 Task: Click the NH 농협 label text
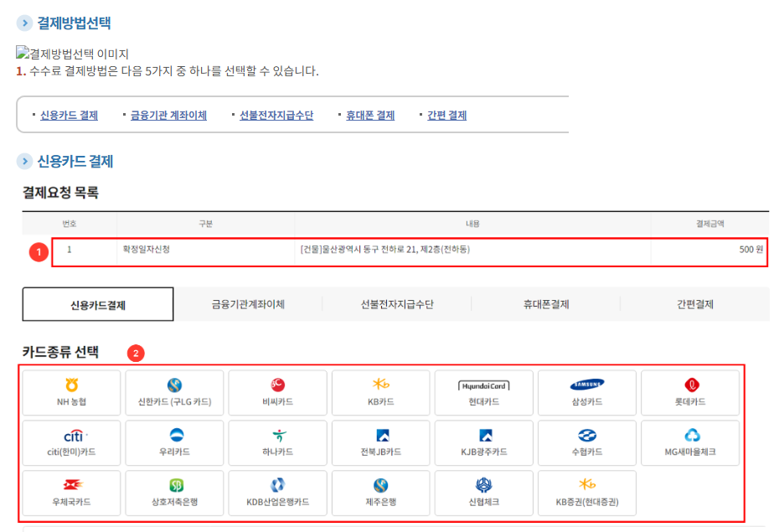(x=71, y=402)
